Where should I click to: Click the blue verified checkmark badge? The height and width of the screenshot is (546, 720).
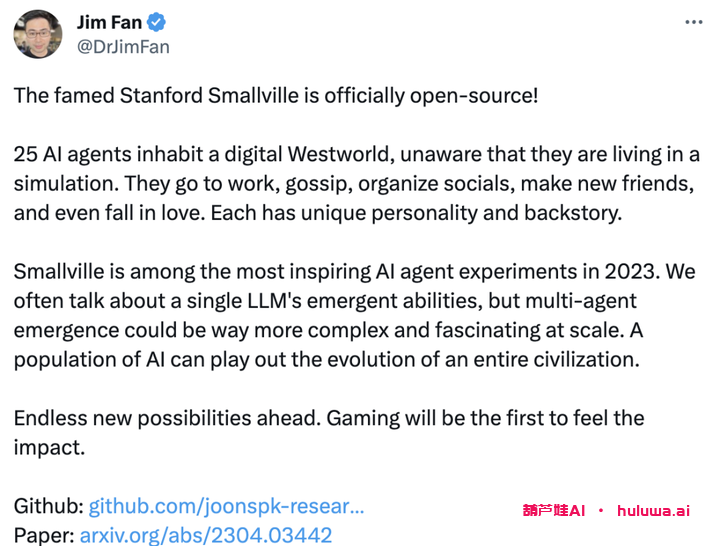[x=156, y=22]
